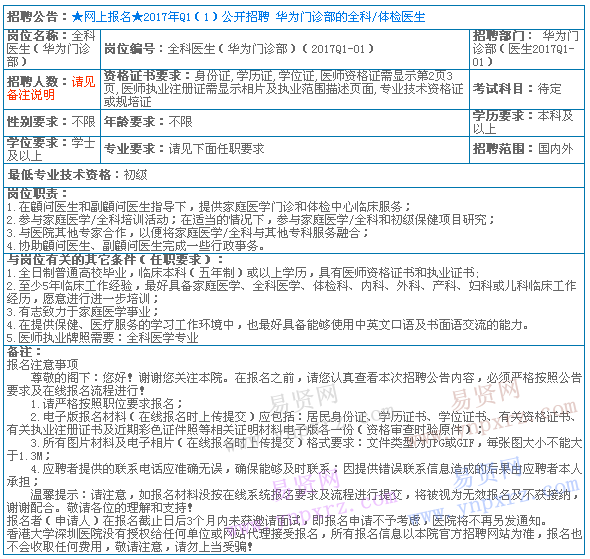Click duty line 4 about 行政事务
This screenshot has width=590, height=559.
pos(135,246)
